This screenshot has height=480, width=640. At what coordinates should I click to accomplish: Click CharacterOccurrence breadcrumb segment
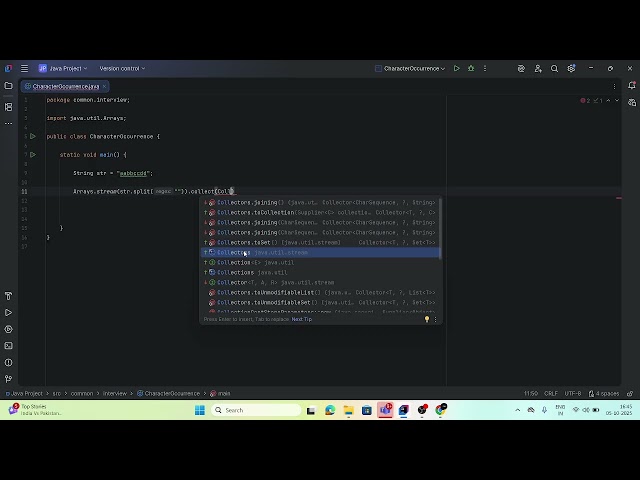click(169, 393)
